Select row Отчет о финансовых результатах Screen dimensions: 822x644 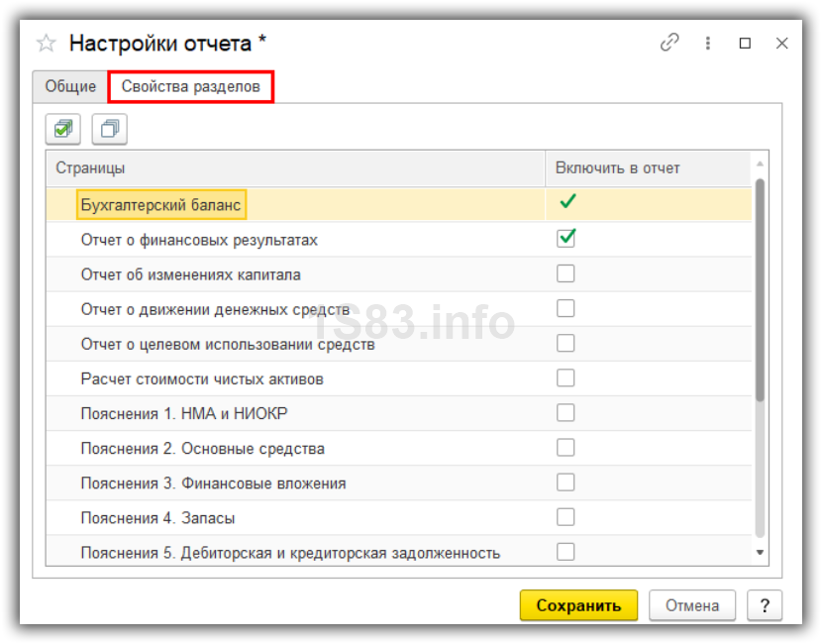click(x=399, y=240)
